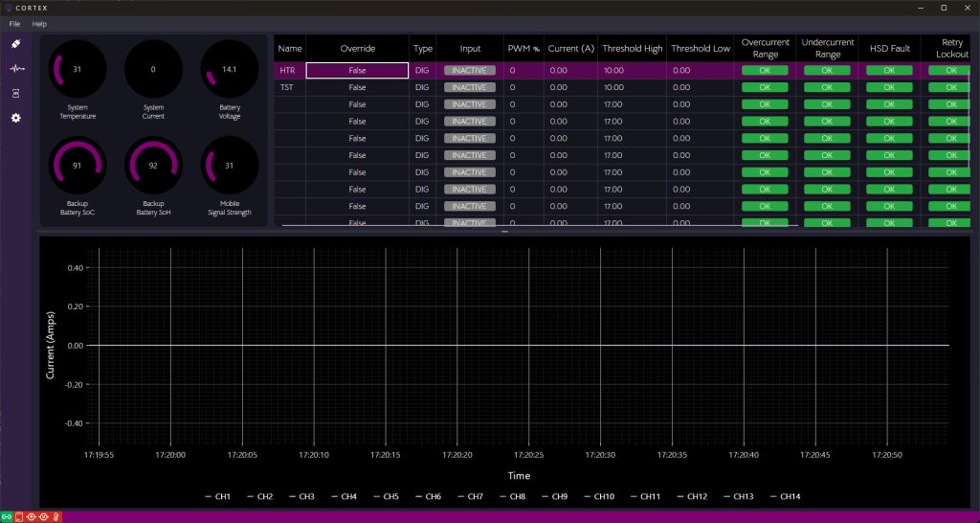Click the first red status bar icon
Viewport: 980px width, 523px height.
tap(19, 517)
